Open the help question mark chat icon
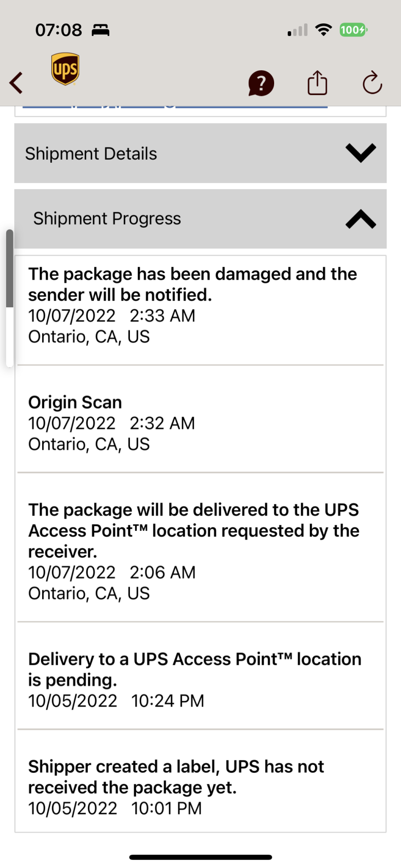The image size is (401, 868). (261, 83)
